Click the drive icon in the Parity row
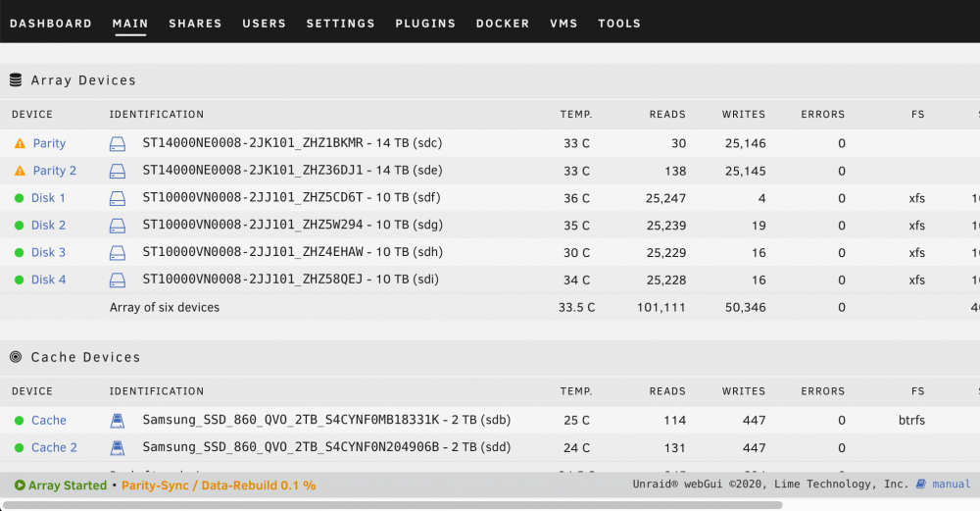 coord(118,144)
